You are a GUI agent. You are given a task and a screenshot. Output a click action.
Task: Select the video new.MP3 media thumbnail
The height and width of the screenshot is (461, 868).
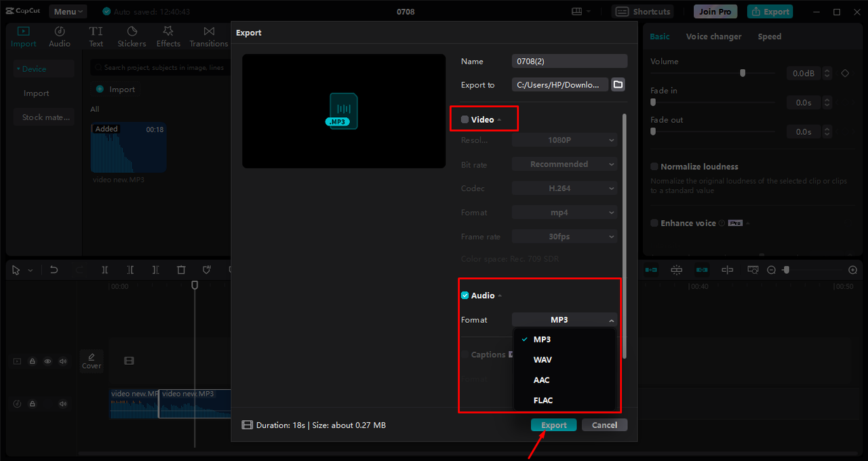pos(128,148)
